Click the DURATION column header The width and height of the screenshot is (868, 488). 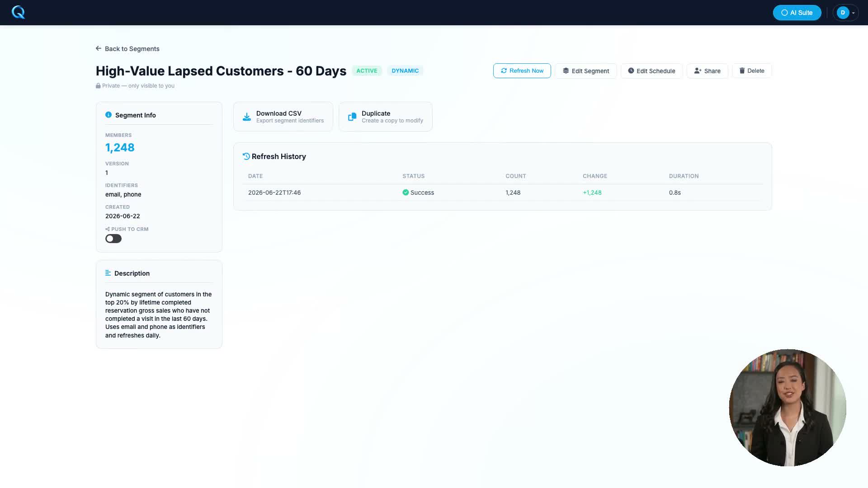coord(684,176)
